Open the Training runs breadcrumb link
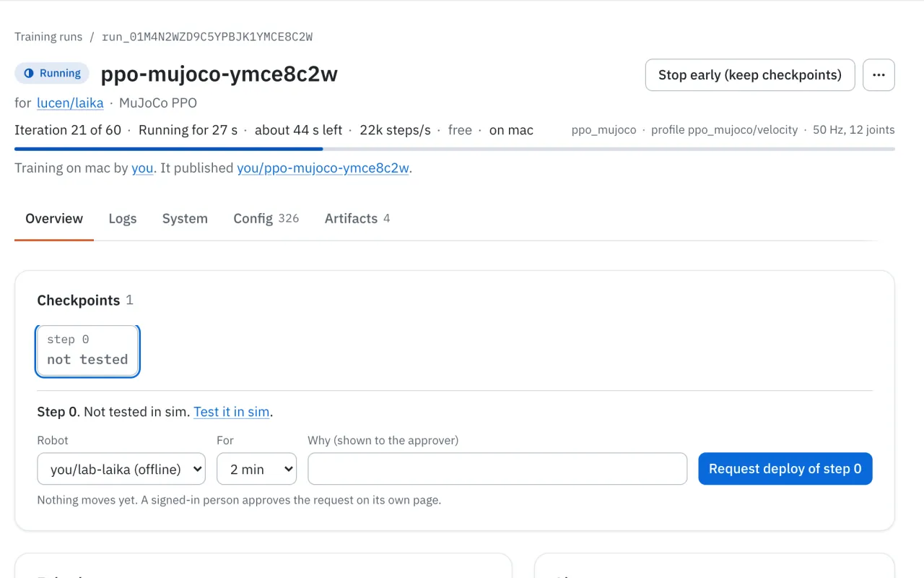 click(x=48, y=37)
